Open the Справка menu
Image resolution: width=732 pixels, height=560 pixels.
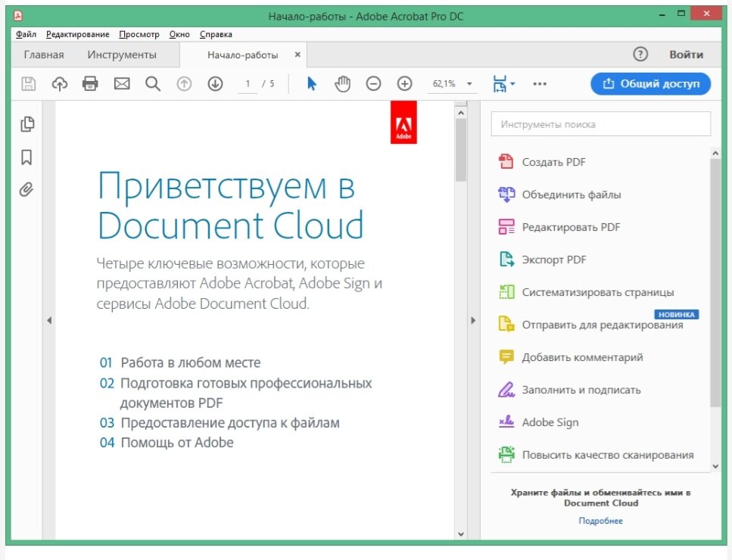coord(216,34)
